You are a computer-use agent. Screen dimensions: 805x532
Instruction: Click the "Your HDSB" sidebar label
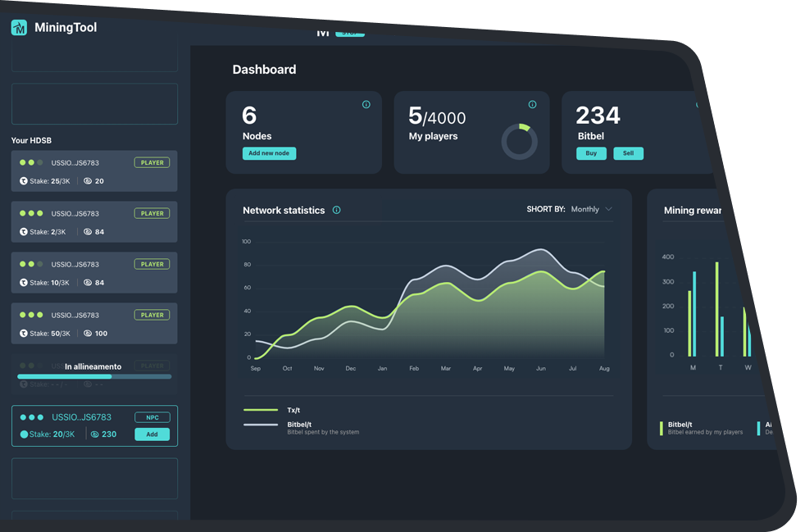tap(31, 140)
